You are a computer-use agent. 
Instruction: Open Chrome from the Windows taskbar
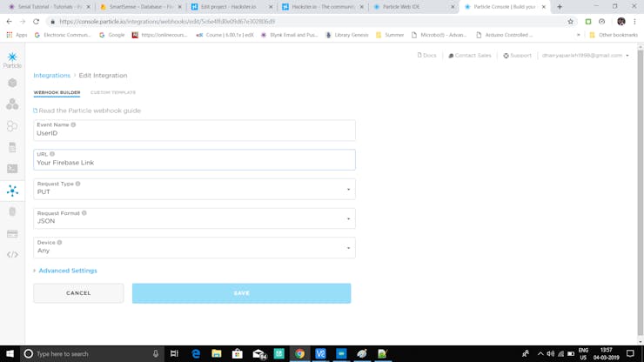(300, 353)
